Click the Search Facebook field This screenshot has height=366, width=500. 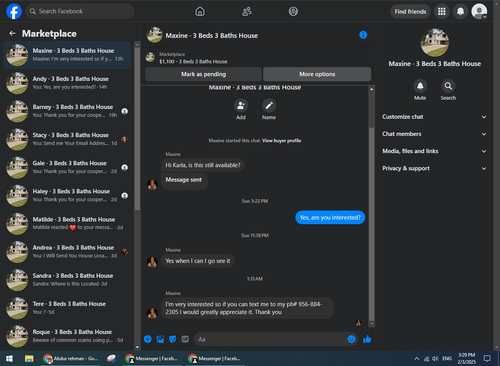[80, 11]
